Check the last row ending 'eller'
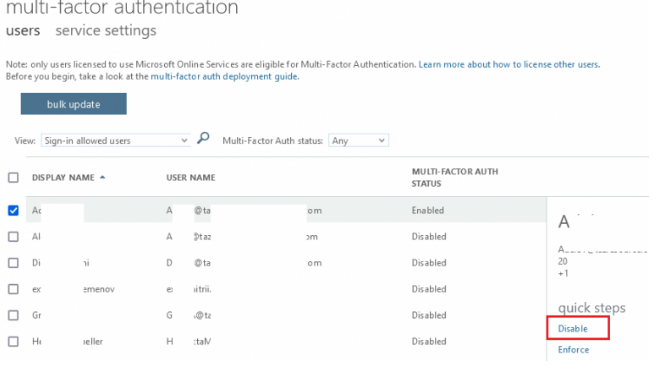 click(13, 342)
